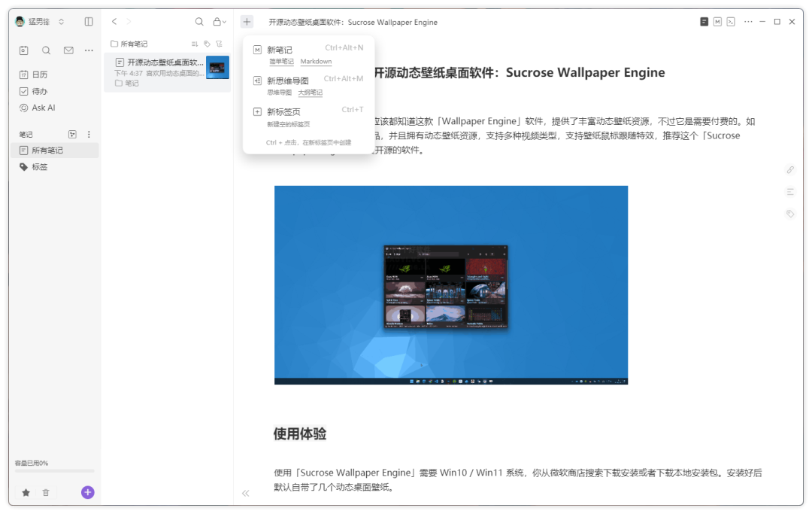Click the star favorites icon at the sidebar bottom

[x=26, y=492]
